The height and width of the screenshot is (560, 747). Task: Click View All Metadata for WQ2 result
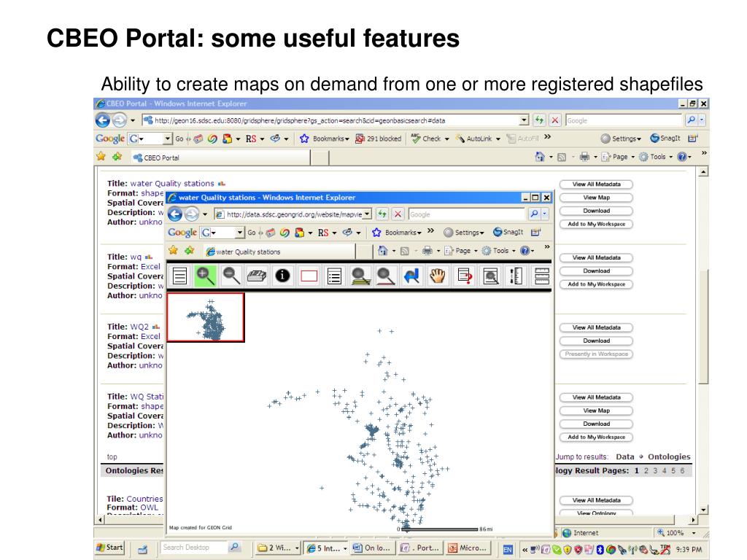596,327
